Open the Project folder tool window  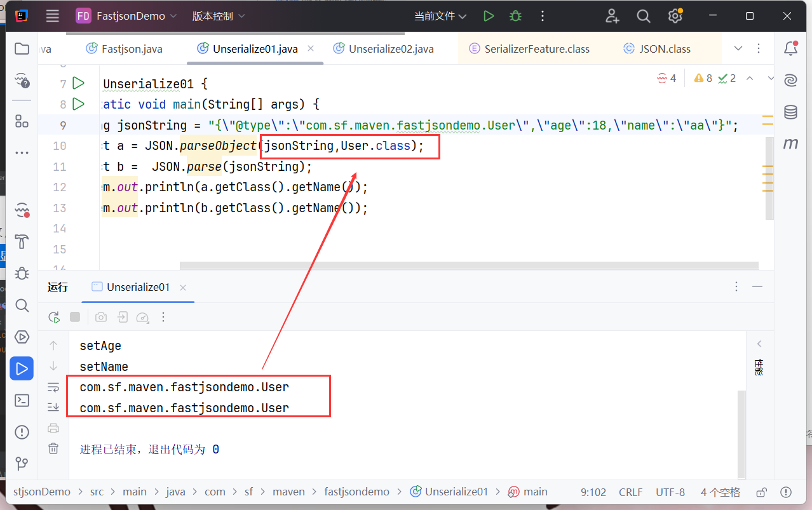(22, 49)
